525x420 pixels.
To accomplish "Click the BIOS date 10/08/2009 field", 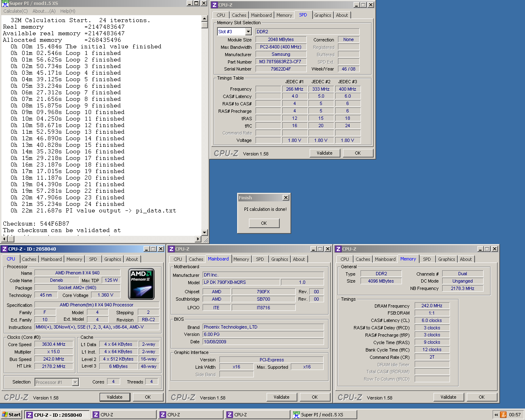I will (263, 342).
